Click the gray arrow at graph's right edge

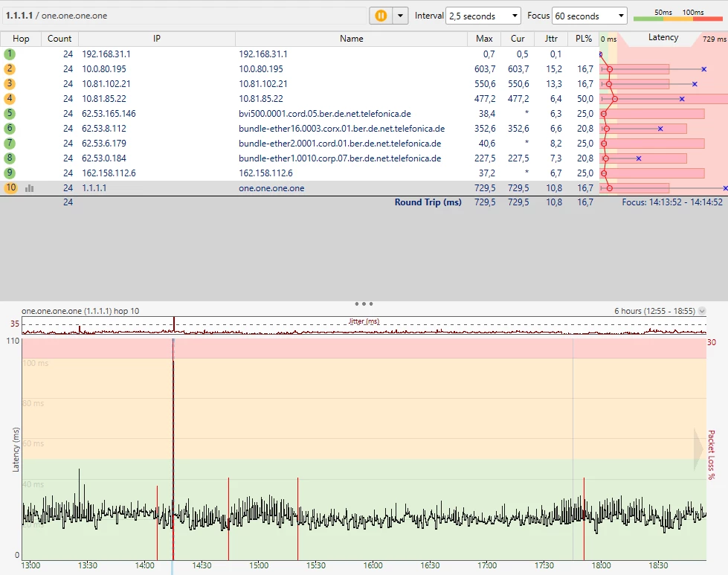click(698, 449)
